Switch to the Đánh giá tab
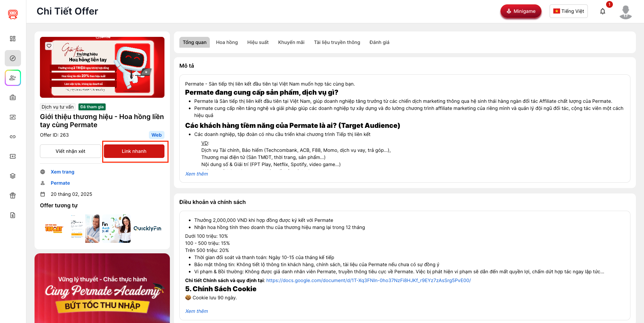 click(379, 42)
